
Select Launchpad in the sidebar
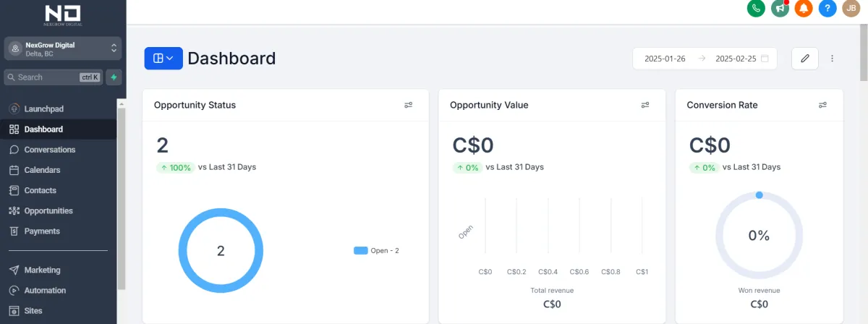[x=43, y=109]
